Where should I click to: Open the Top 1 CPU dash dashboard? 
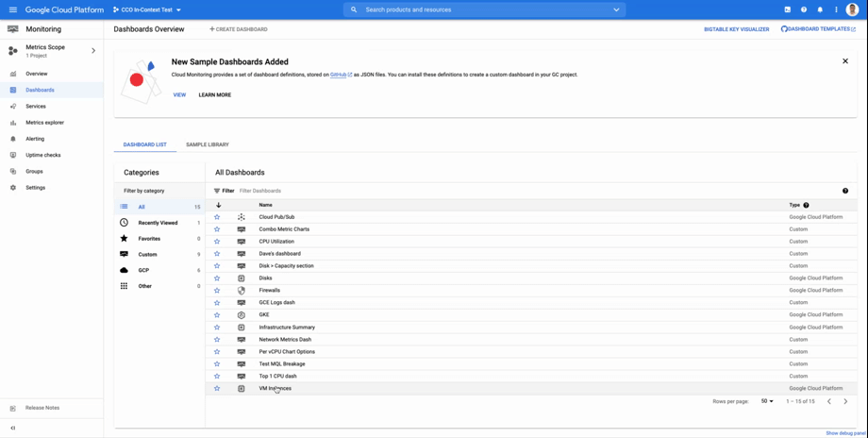(278, 376)
